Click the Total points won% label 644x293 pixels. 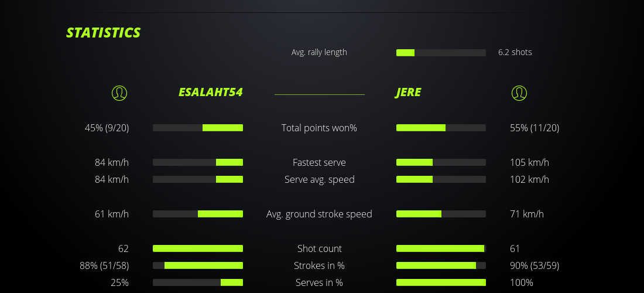point(319,128)
